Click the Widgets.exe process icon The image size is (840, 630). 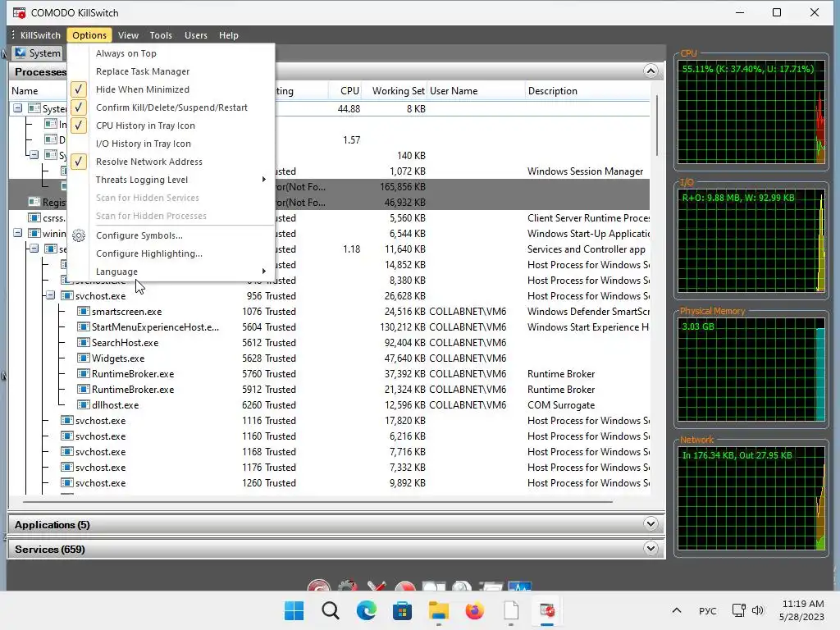pos(83,358)
